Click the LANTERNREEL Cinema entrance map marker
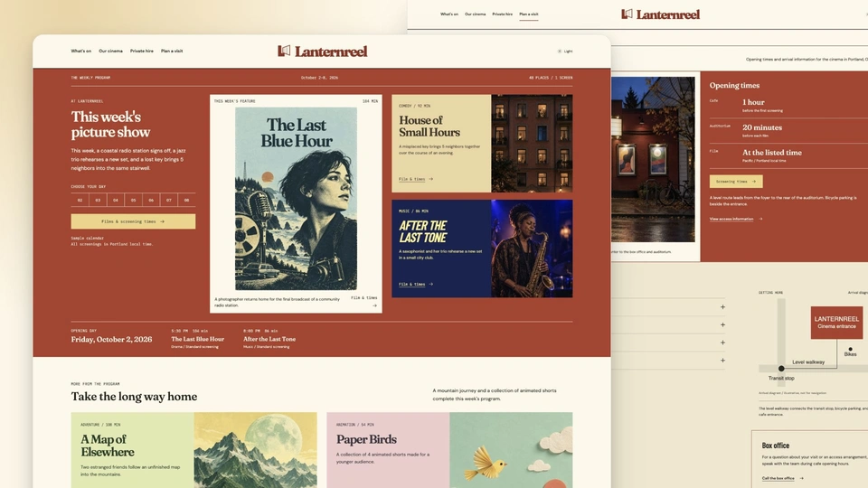The image size is (868, 488). (836, 322)
